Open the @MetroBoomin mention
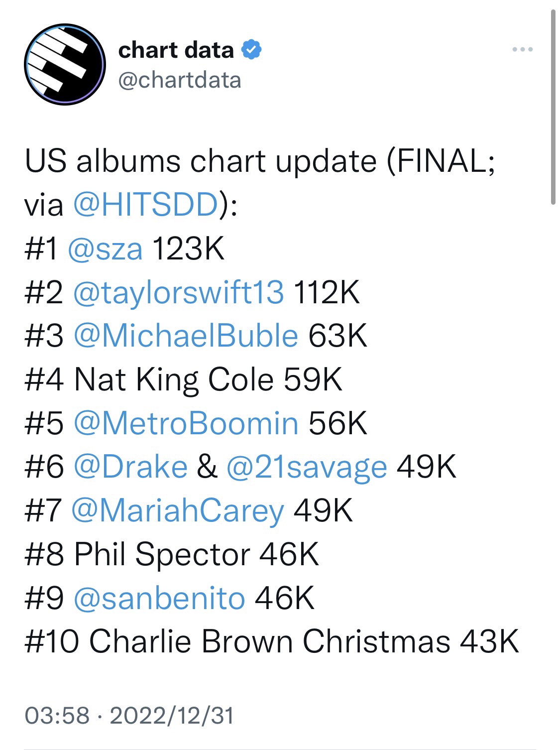The width and height of the screenshot is (560, 750). pos(186,423)
